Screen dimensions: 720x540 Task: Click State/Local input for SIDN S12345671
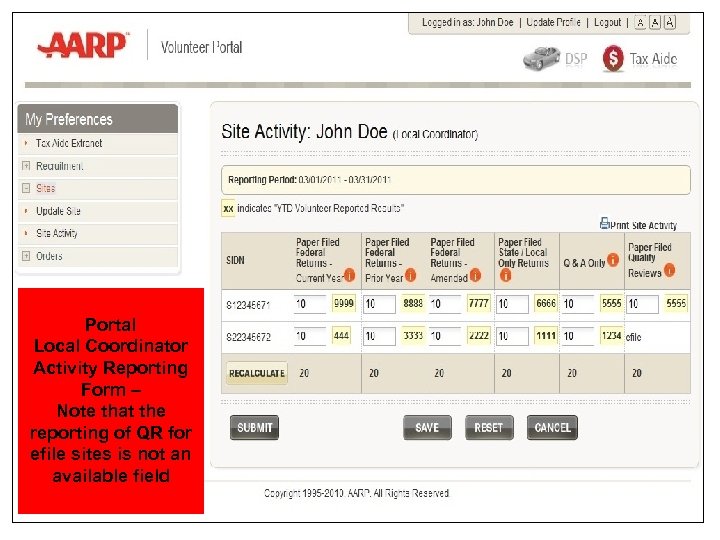point(512,304)
